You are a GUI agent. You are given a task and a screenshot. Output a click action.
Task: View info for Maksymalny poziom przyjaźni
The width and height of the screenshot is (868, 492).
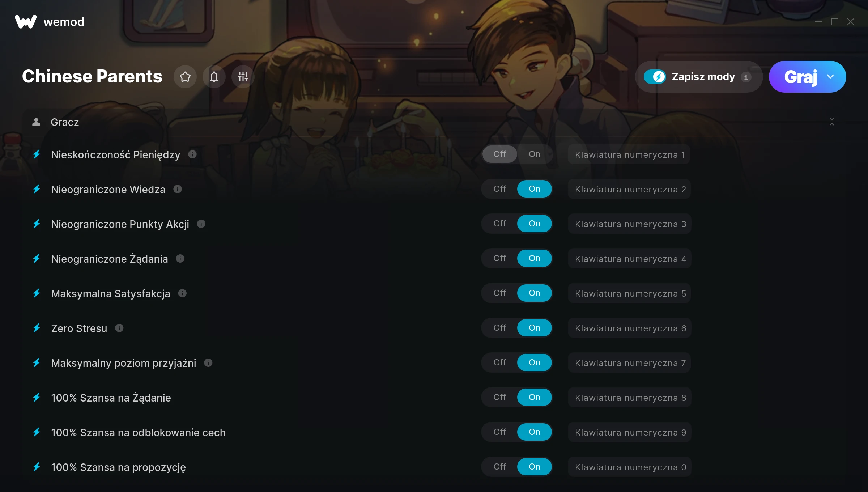[x=208, y=363]
